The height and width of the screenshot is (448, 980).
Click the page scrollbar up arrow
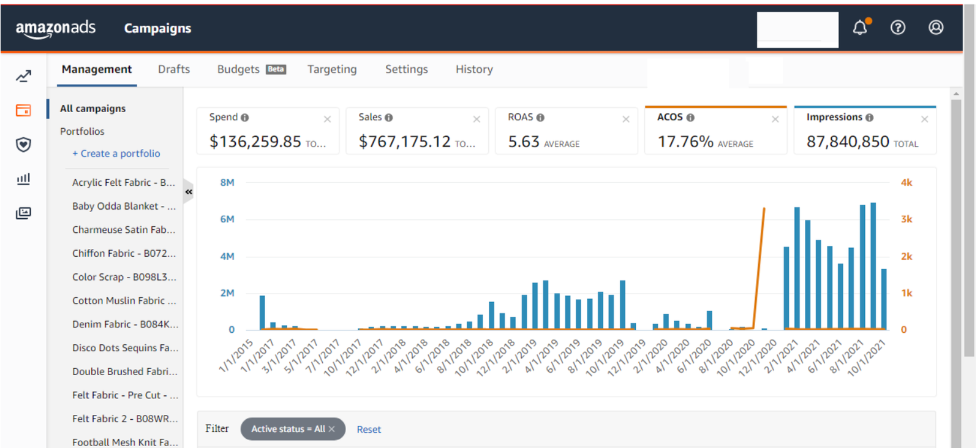point(956,94)
